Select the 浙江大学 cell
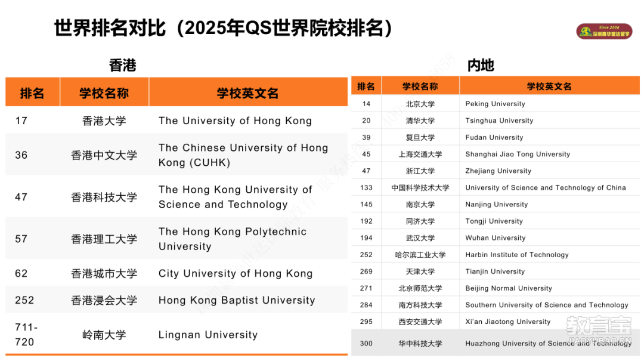This screenshot has width=644, height=358. [x=420, y=171]
